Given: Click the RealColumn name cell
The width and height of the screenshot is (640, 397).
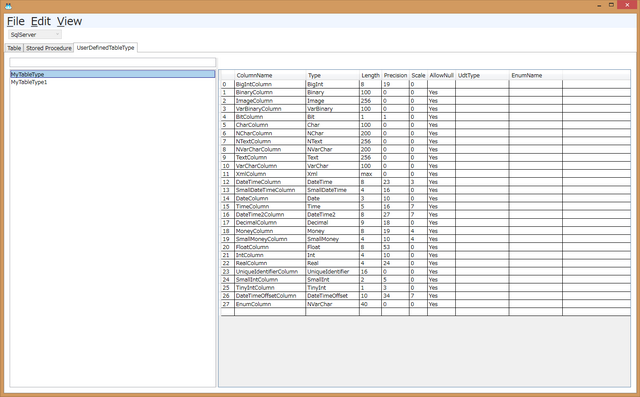Looking at the screenshot, I should 270,263.
